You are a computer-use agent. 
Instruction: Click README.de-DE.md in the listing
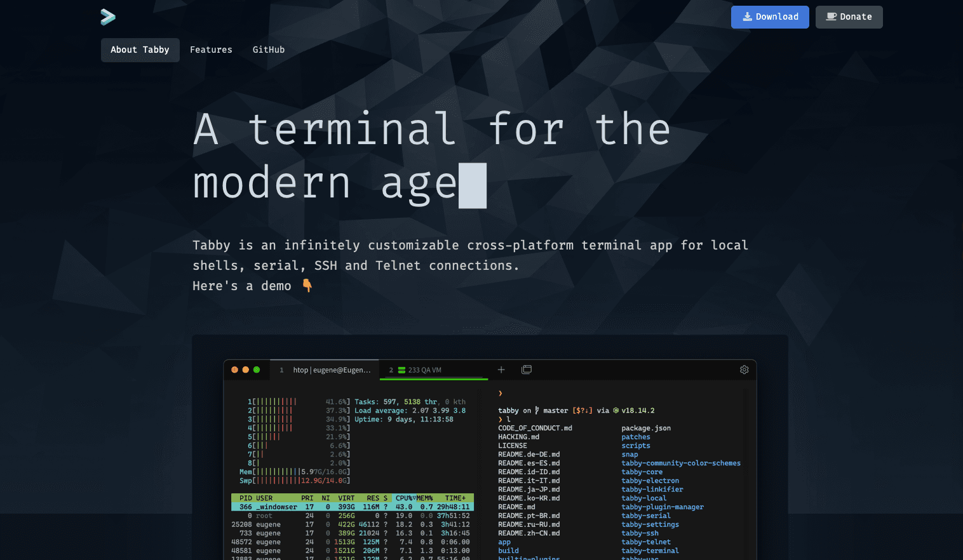pyautogui.click(x=529, y=455)
